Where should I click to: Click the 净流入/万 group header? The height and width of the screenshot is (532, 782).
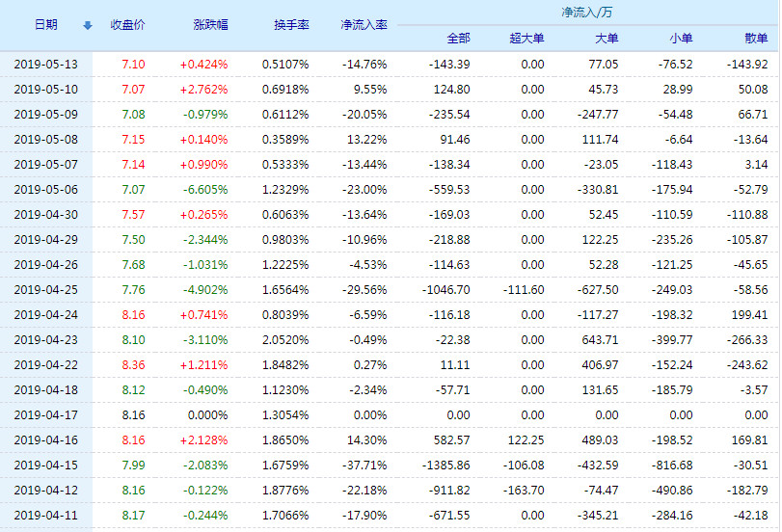coord(585,13)
